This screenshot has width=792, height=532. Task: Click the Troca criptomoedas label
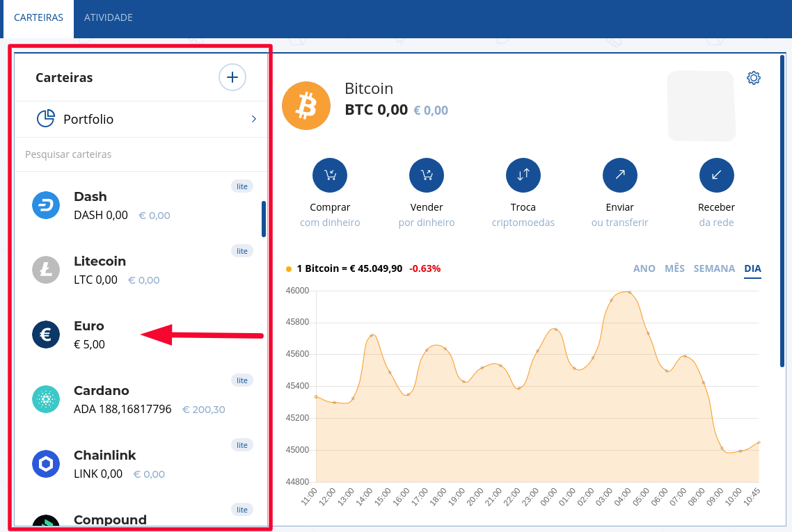pos(523,215)
